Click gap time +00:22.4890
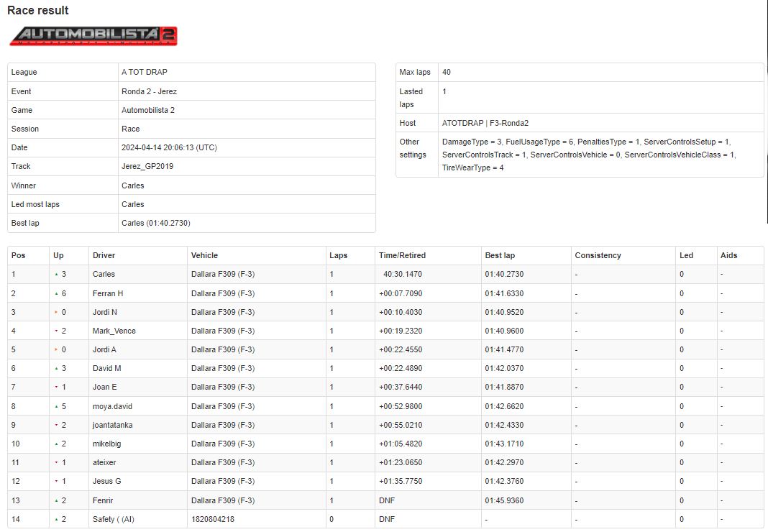Screen dimensions: 768x532 (x=400, y=368)
